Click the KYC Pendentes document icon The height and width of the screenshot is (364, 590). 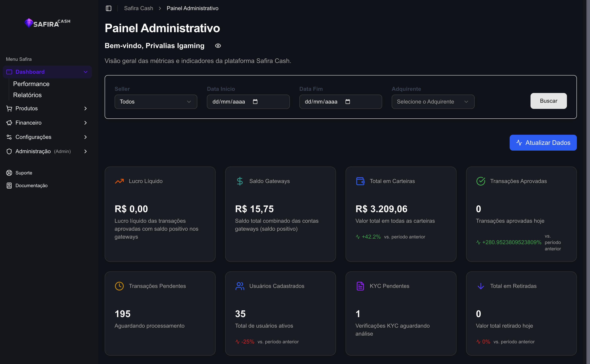360,286
